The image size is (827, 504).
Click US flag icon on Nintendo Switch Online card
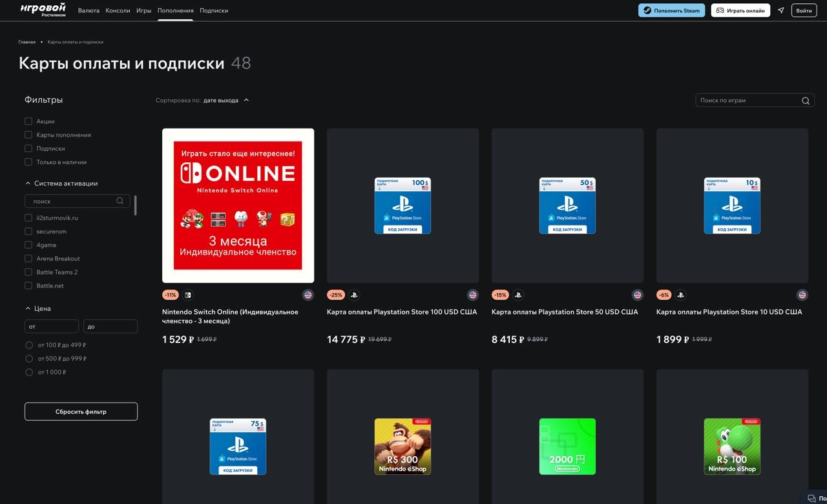coord(308,295)
